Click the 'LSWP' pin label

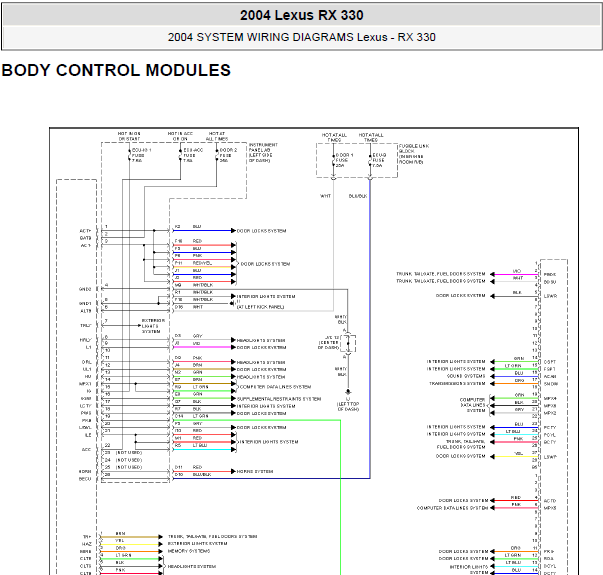pyautogui.click(x=550, y=457)
